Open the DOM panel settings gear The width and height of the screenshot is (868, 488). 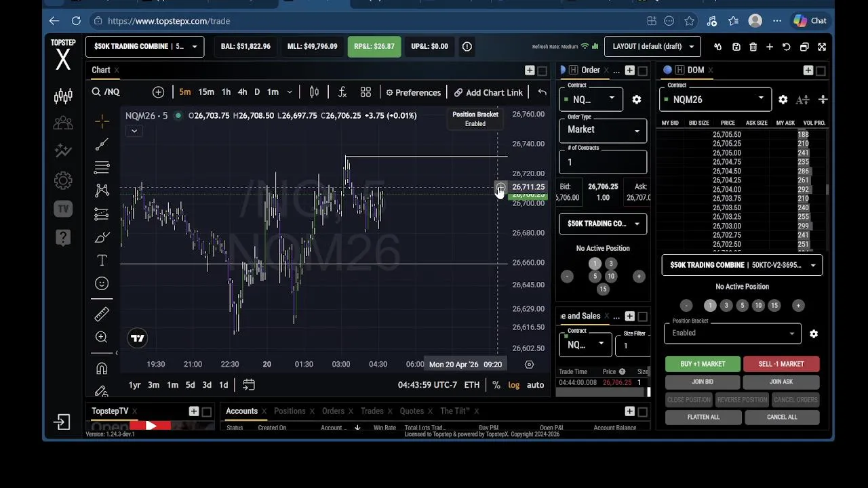click(783, 100)
